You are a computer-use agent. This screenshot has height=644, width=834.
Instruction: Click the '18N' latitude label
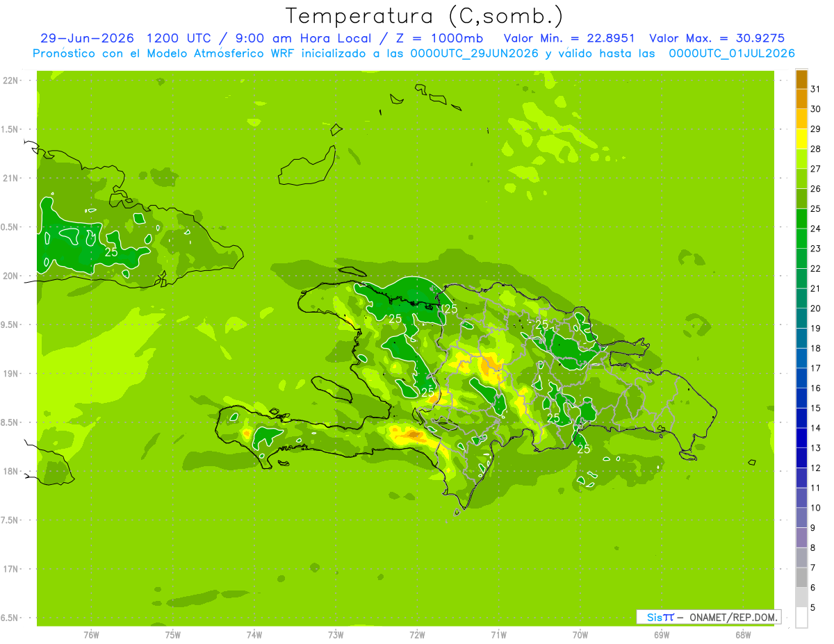pyautogui.click(x=10, y=471)
